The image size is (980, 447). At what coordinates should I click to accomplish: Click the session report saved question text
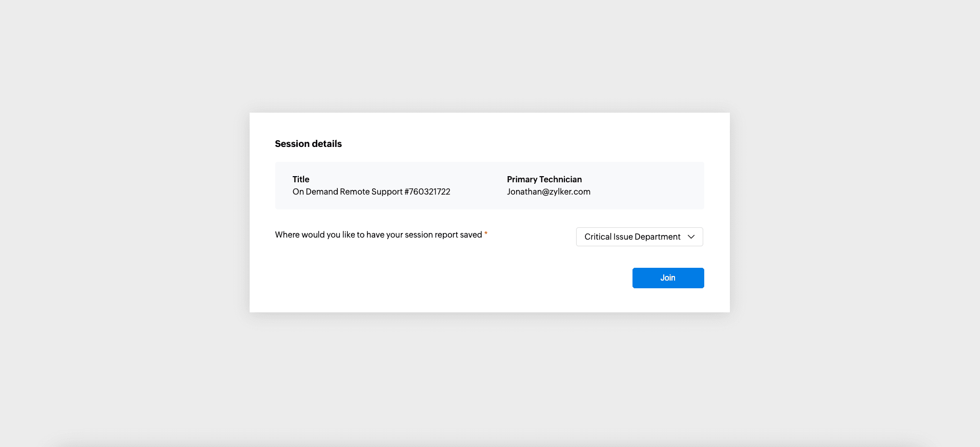(378, 235)
